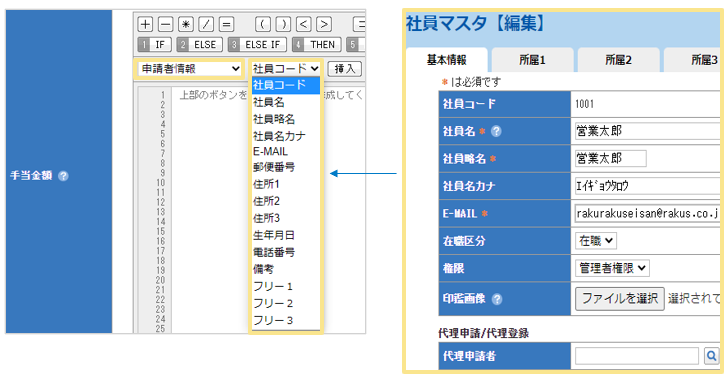Click the 社員名カナ input field
The width and height of the screenshot is (728, 383).
[x=647, y=186]
